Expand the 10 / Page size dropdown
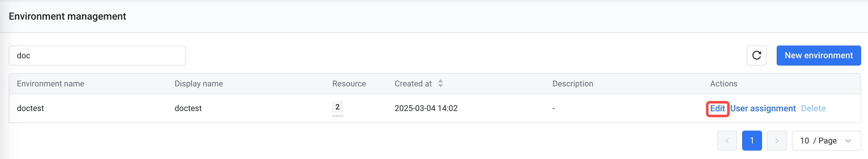868x159 pixels. [x=826, y=141]
